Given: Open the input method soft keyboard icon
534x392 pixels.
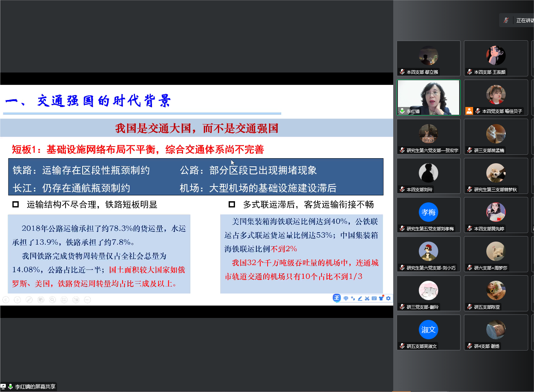Looking at the screenshot, I should [x=374, y=298].
